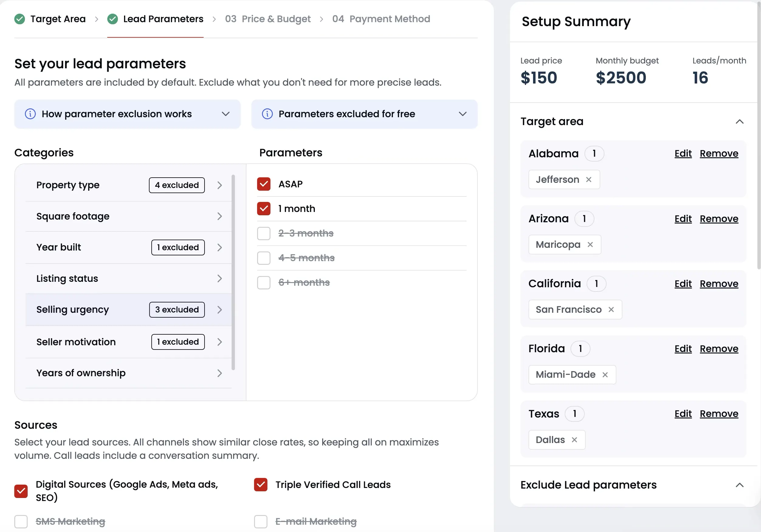Click the 16 leads/month value
Viewport: 761px width, 532px height.
click(x=700, y=78)
